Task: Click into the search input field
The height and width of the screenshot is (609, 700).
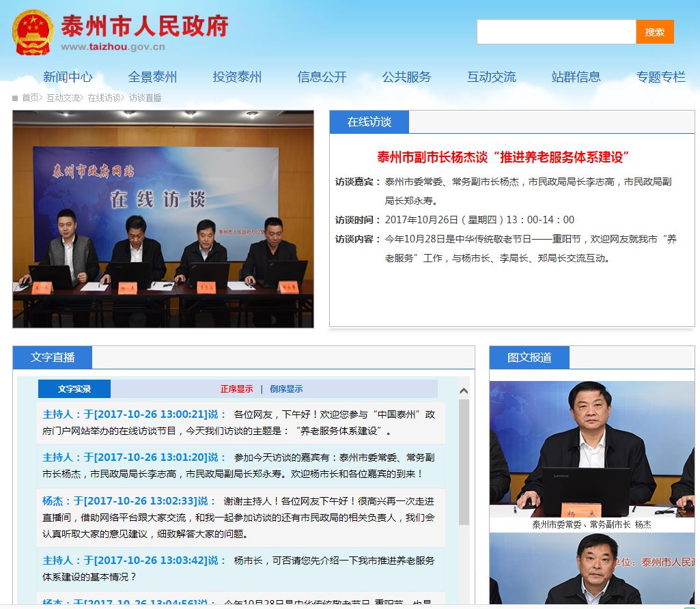Action: 556,32
